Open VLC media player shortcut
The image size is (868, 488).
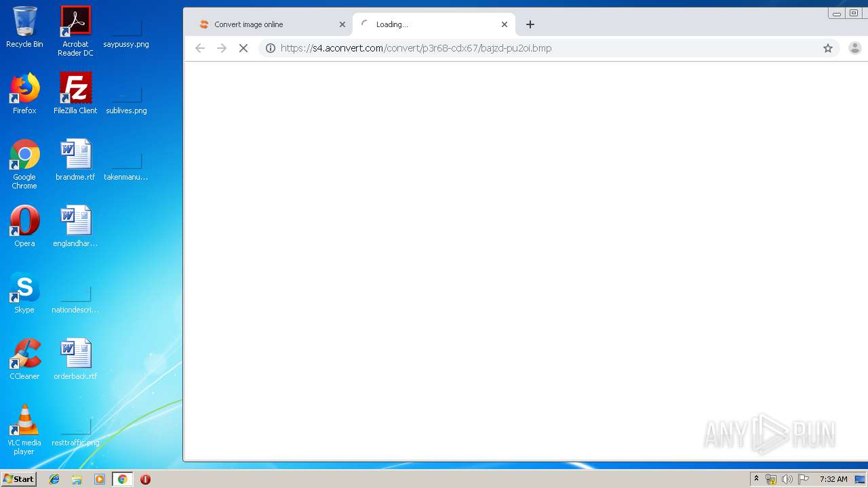click(x=24, y=430)
